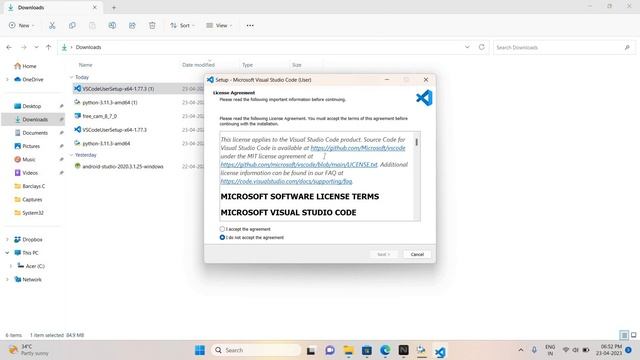Click the Delete trash icon in Explorer
The image size is (640, 360).
tap(152, 25)
